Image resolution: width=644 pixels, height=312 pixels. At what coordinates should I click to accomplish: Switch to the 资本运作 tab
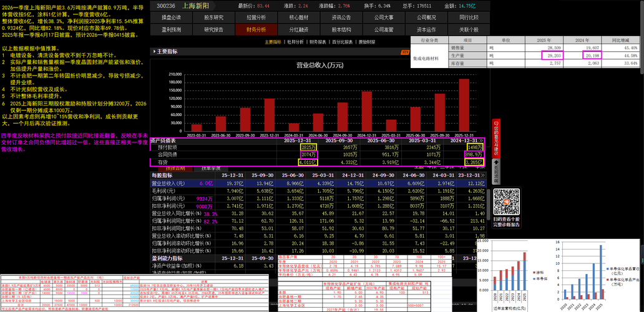(426, 29)
